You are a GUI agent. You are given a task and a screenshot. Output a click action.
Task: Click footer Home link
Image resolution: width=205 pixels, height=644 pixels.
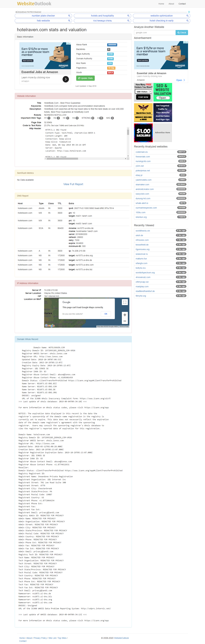pyautogui.click(x=22, y=638)
